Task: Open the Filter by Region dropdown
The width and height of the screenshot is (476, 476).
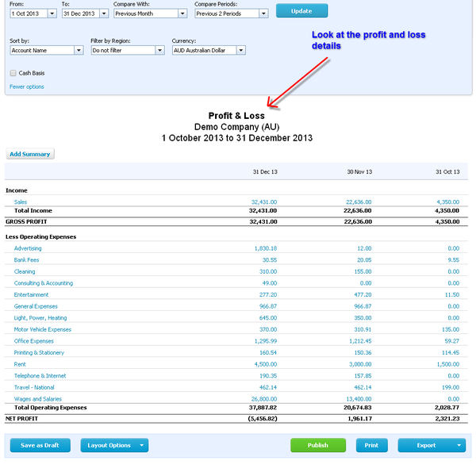Action: pos(159,50)
